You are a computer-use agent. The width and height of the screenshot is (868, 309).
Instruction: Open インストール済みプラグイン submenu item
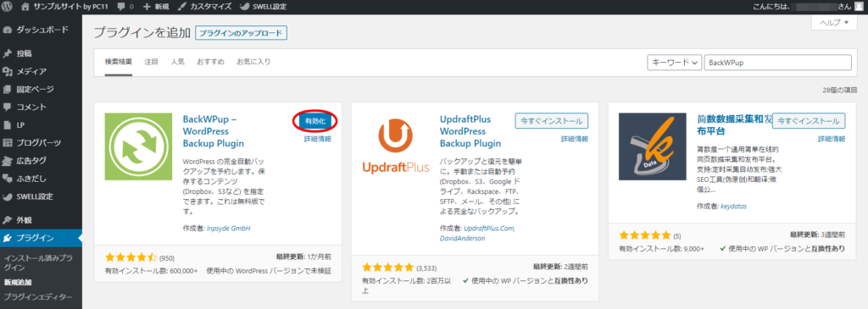pyautogui.click(x=37, y=262)
